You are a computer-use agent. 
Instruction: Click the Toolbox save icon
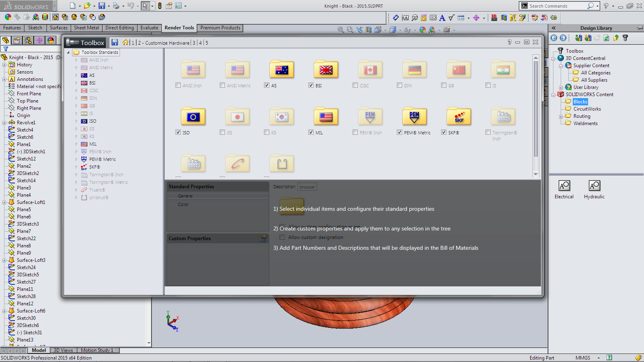115,43
